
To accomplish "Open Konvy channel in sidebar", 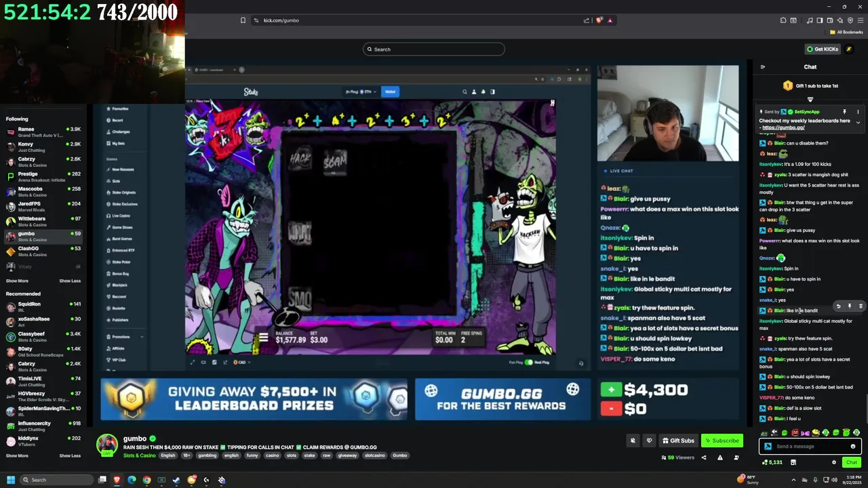I will click(43, 146).
